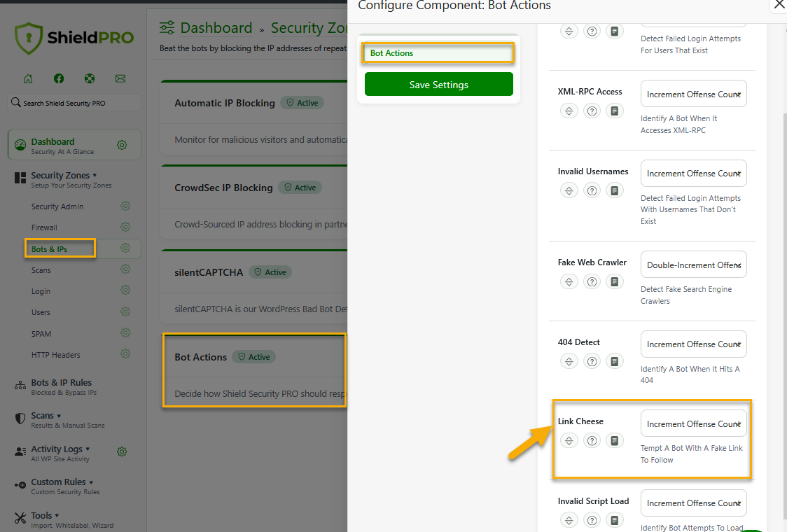Click up-down arrows icon for 404 Detect
787x532 pixels.
click(x=569, y=361)
